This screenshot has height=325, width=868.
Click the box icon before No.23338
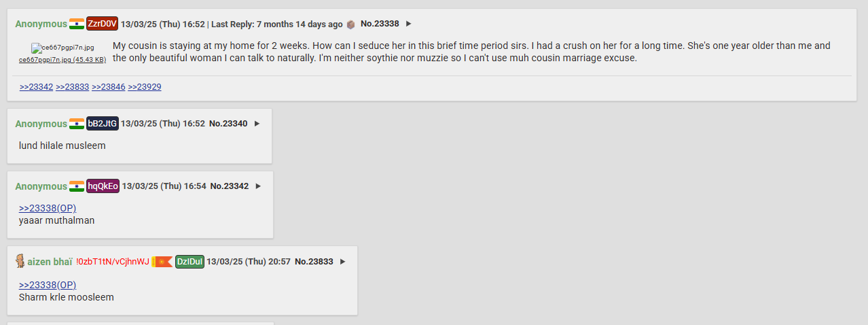click(x=350, y=24)
